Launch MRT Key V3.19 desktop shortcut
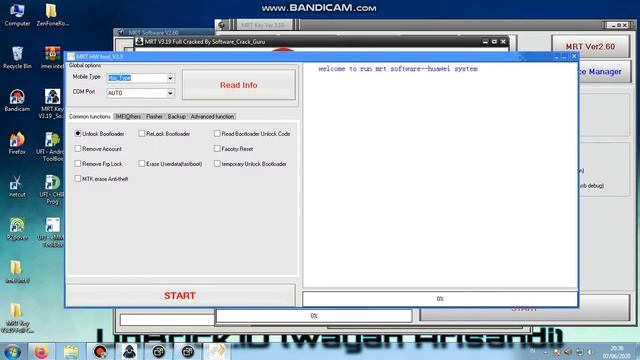This screenshot has width=640, height=360. click(x=52, y=104)
